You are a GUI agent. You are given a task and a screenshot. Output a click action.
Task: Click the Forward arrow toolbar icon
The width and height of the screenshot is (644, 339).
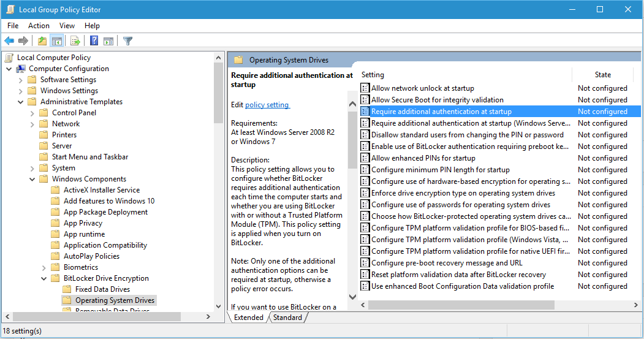pos(23,40)
